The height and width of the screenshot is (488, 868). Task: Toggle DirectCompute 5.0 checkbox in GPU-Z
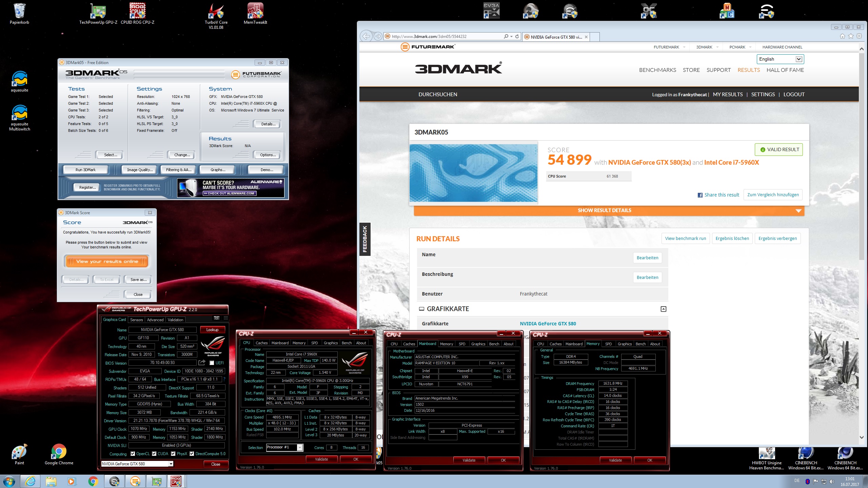[192, 454]
